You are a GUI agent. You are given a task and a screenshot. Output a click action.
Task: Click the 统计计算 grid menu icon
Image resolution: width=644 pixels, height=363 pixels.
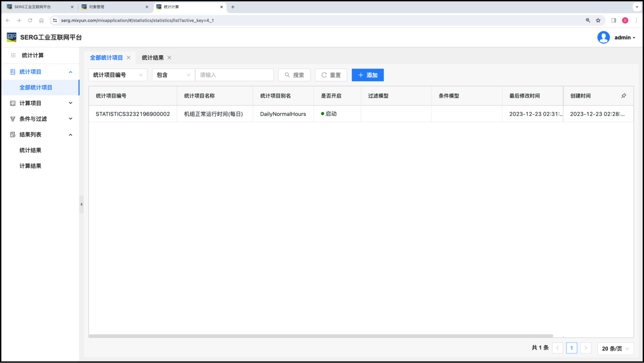tap(13, 55)
